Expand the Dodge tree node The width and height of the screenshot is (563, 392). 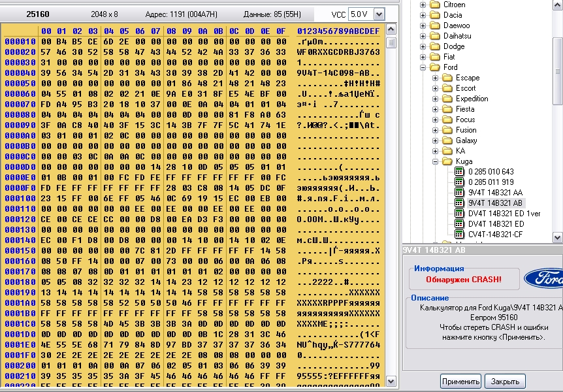[x=423, y=46]
